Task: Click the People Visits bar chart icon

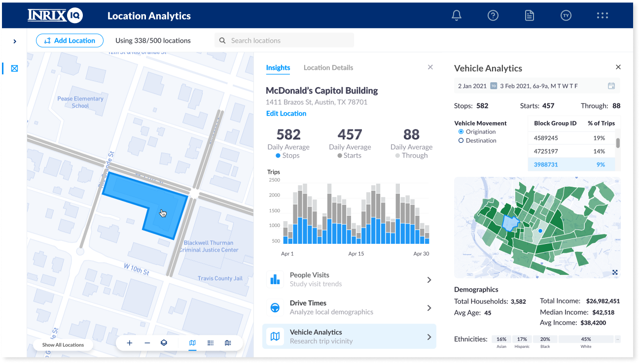Action: 275,280
